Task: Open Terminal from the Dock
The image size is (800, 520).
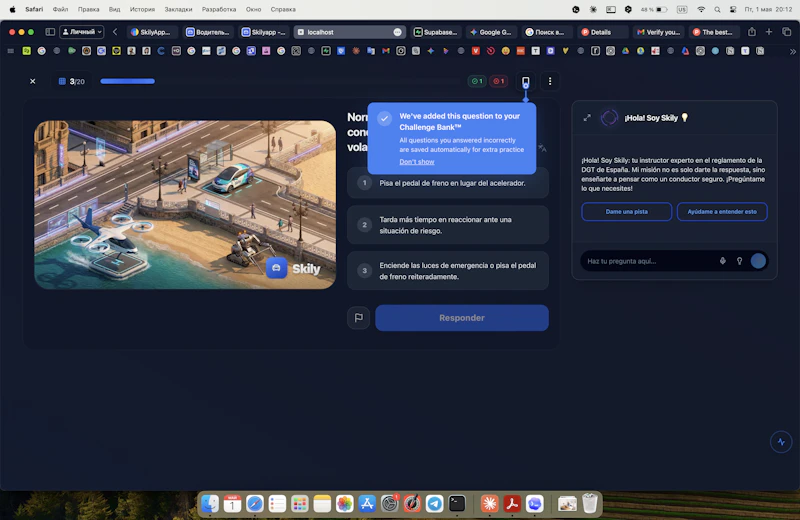Action: click(x=457, y=504)
